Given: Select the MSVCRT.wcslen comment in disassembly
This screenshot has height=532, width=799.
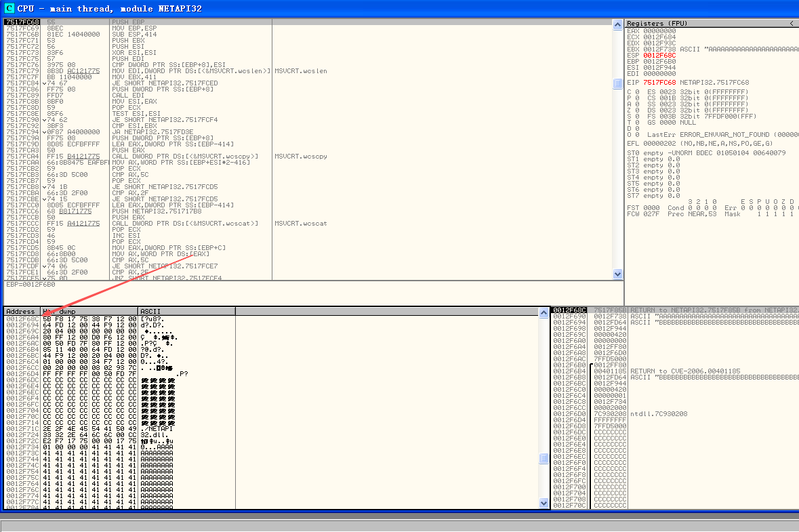Looking at the screenshot, I should point(301,71).
